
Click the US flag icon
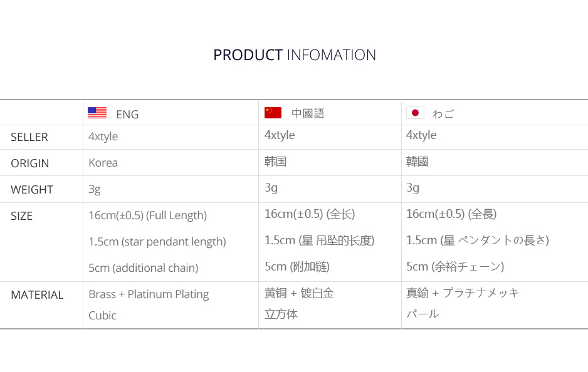[x=97, y=113]
